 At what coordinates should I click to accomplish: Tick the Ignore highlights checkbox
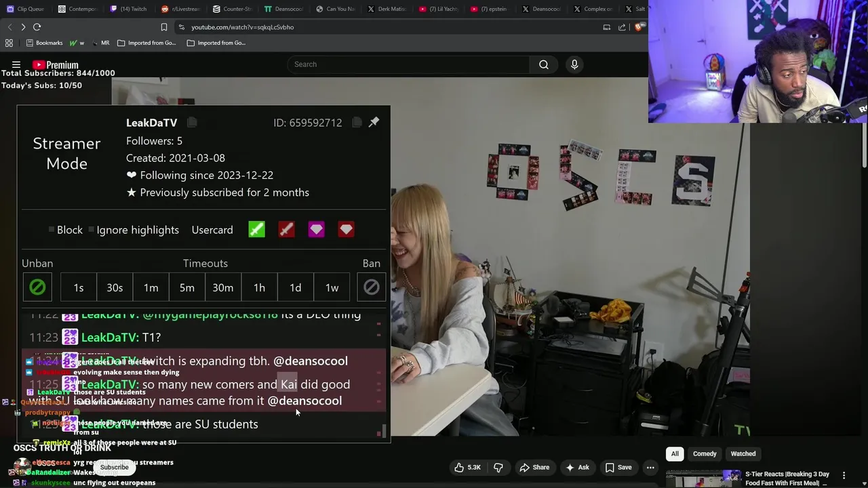click(x=92, y=230)
